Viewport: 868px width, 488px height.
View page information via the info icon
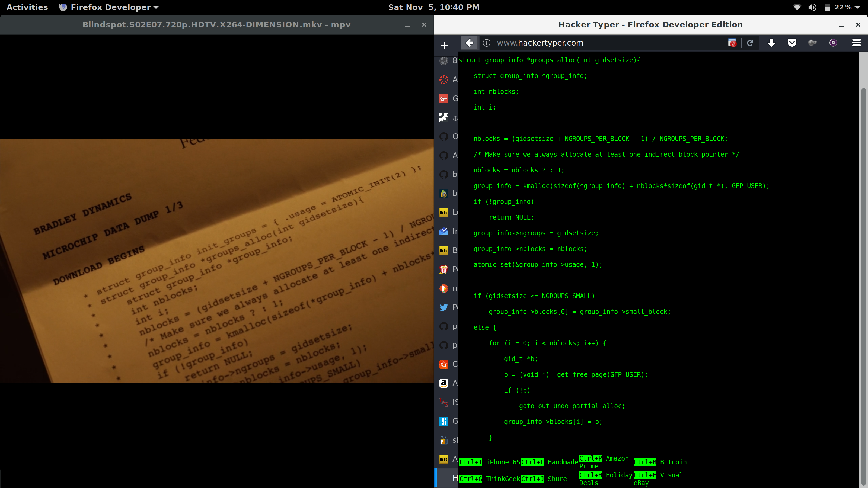pyautogui.click(x=487, y=43)
